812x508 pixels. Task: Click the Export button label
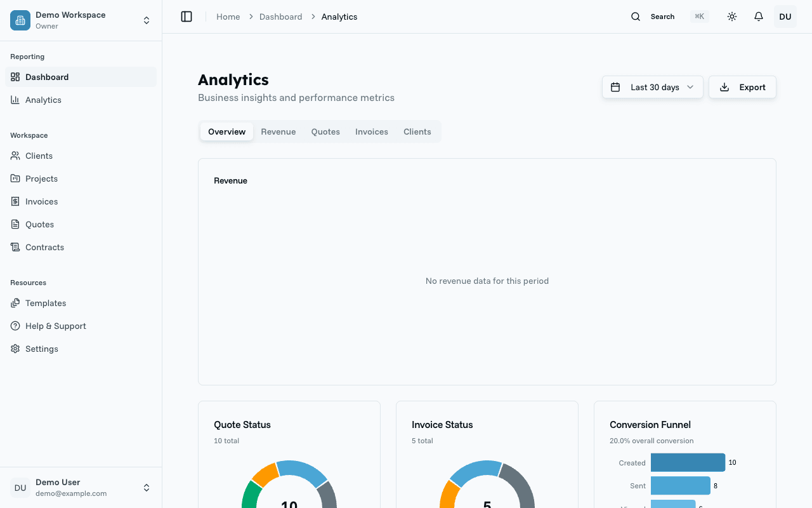[x=752, y=87]
